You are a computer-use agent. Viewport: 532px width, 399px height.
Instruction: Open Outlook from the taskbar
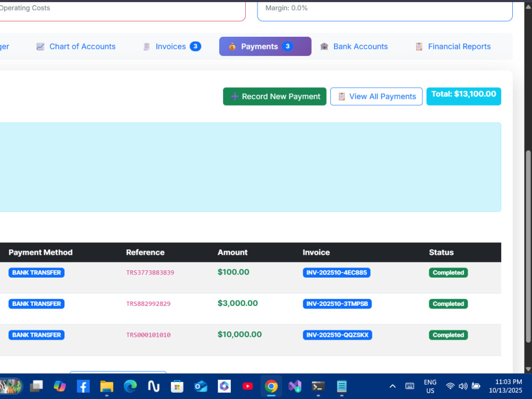coord(201,386)
